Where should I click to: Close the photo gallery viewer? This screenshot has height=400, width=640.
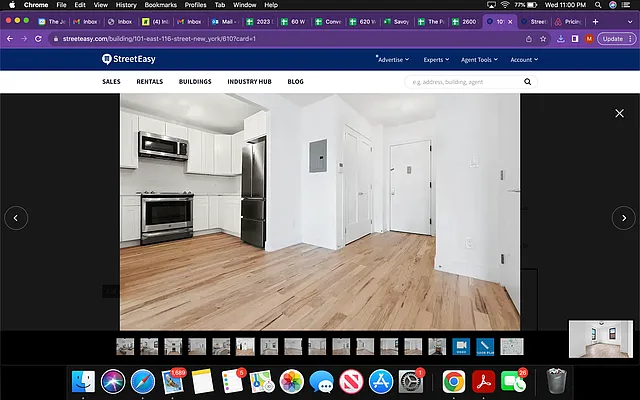point(619,114)
